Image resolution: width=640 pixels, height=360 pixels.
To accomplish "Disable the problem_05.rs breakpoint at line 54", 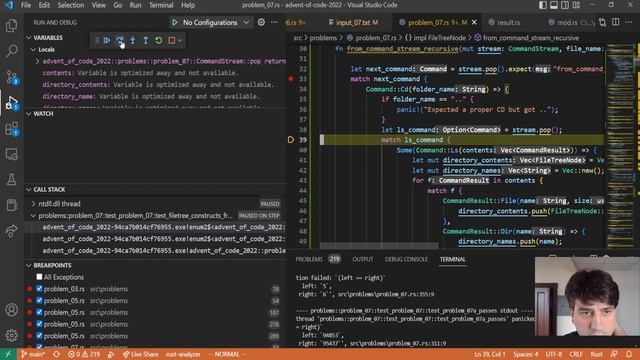I will click(x=39, y=301).
